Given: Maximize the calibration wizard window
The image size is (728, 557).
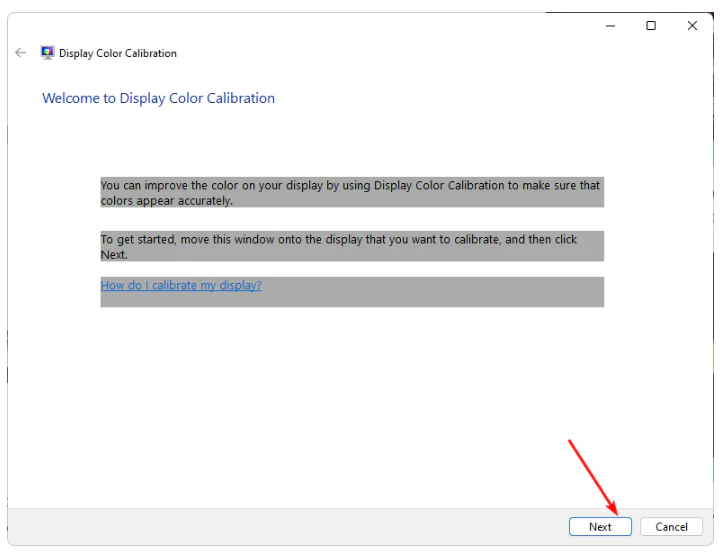Looking at the screenshot, I should coord(651,26).
